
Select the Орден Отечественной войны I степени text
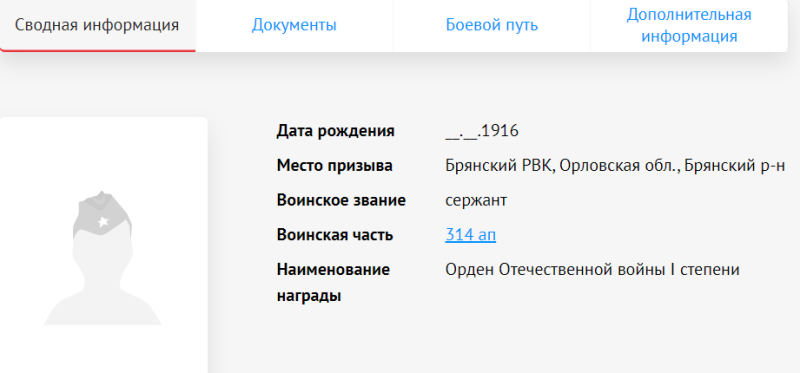(x=592, y=269)
